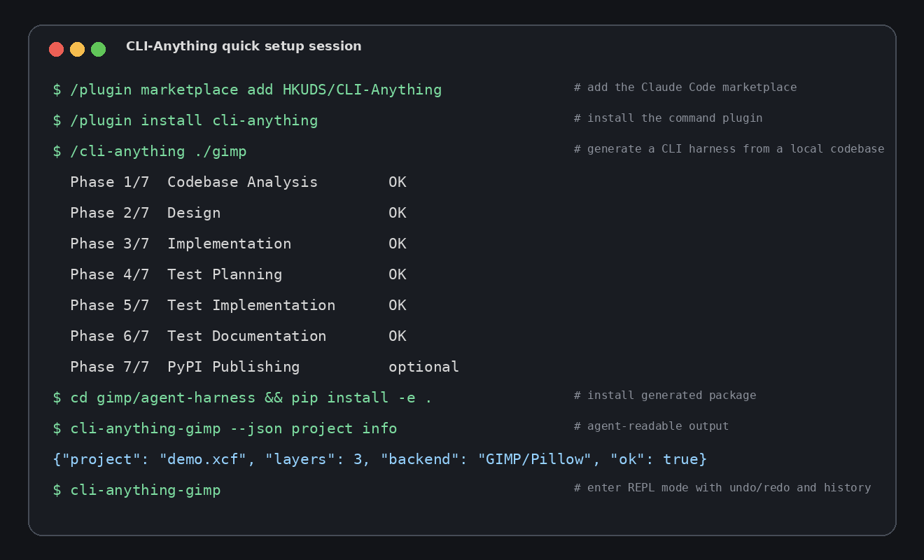
Task: Click the comment '# agent-readable output'
Action: [x=651, y=426]
